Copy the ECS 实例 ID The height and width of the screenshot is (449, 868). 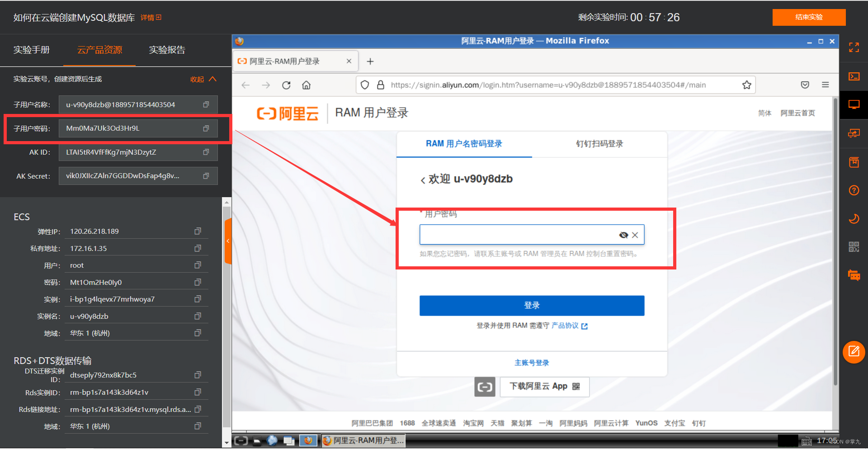198,299
